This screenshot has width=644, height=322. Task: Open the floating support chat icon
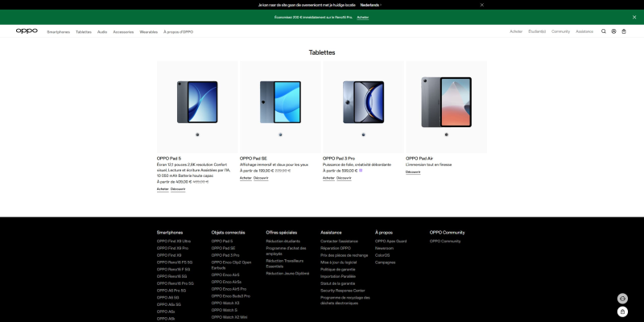(622, 299)
